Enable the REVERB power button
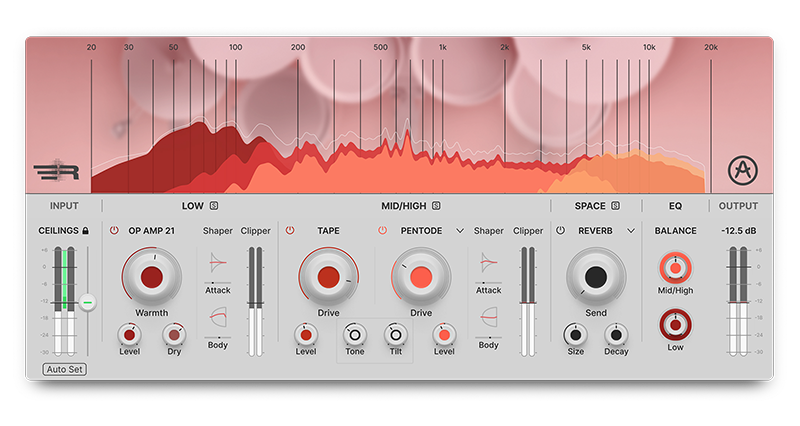 click(x=561, y=231)
